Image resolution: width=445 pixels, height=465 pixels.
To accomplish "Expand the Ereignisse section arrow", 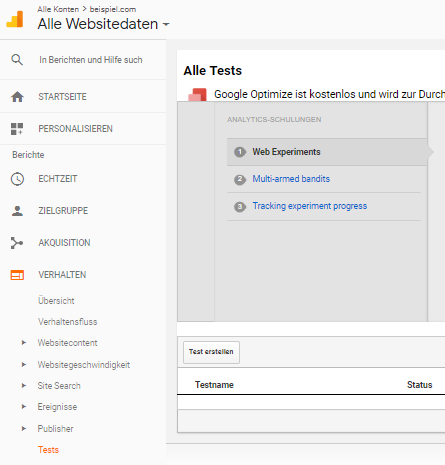I will coord(24,407).
